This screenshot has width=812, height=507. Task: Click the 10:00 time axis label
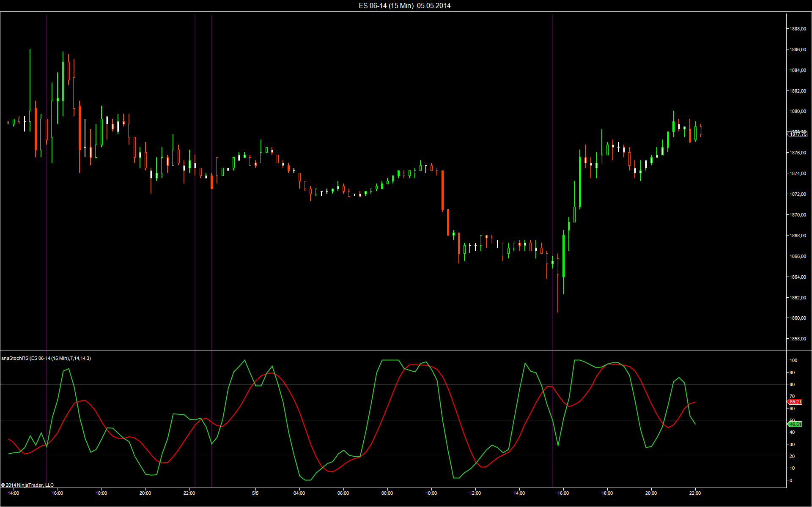coord(431,493)
